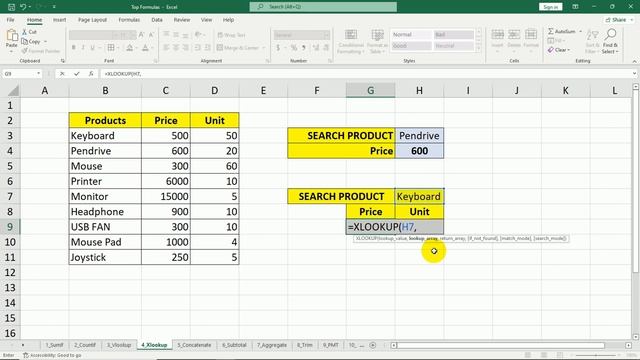Select the Good cell style
This screenshot has width=640, height=360.
click(x=411, y=46)
